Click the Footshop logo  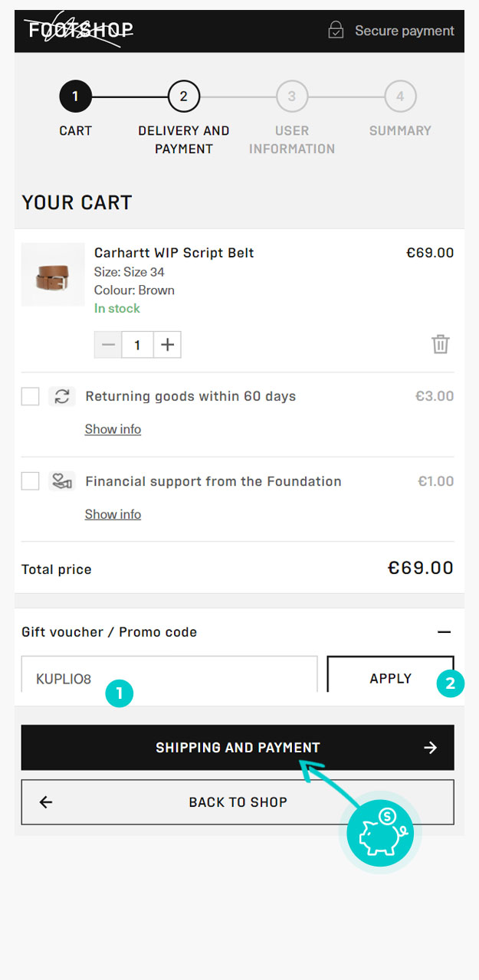pos(80,31)
